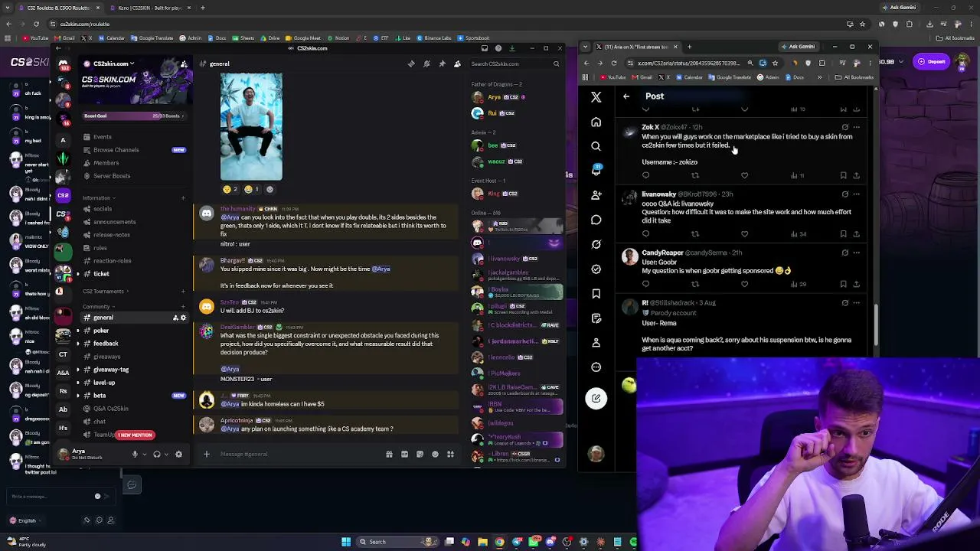This screenshot has height=551, width=980.
Task: Open microphone input options dropdown
Action: [x=144, y=454]
